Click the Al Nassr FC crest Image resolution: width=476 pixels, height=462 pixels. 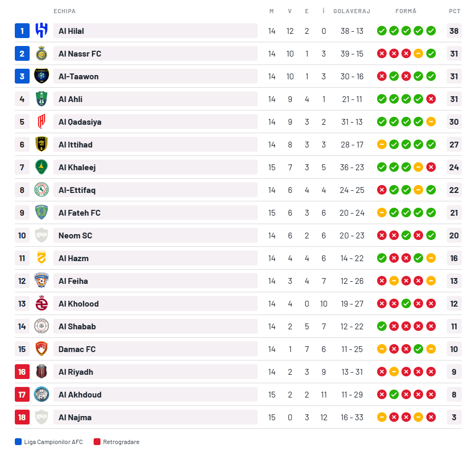(41, 53)
